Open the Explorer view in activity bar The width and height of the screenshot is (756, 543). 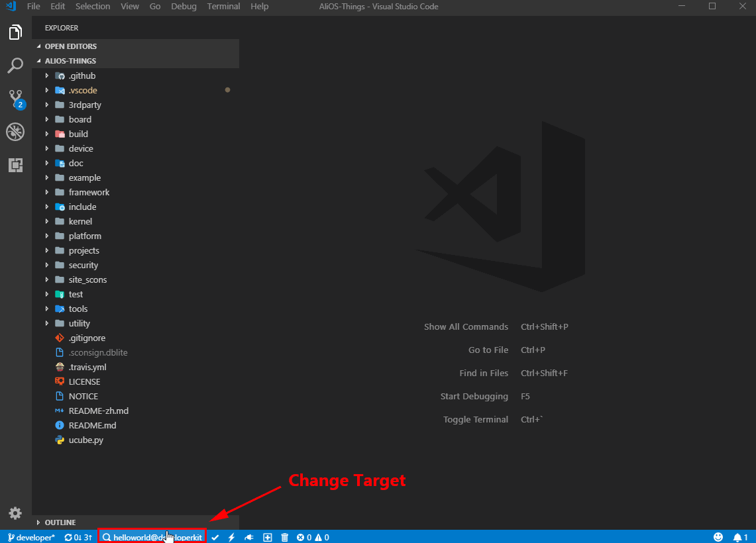coord(15,32)
